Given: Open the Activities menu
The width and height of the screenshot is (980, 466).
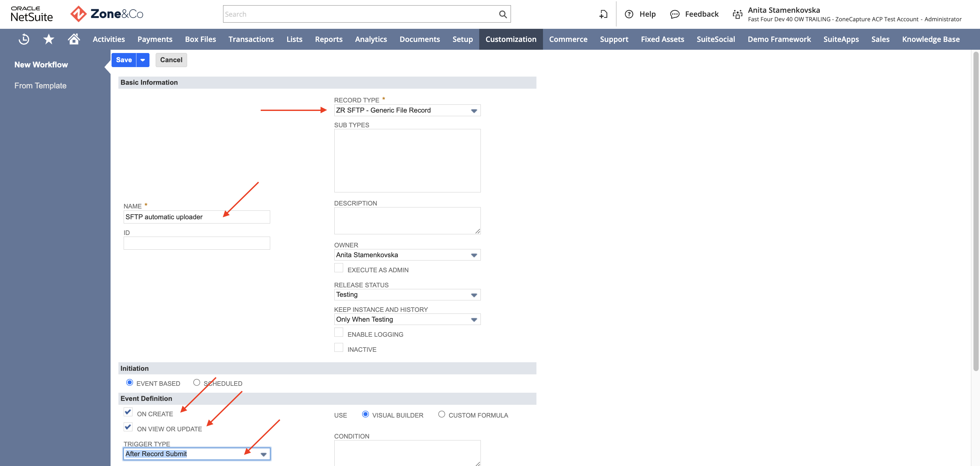Looking at the screenshot, I should pyautogui.click(x=109, y=39).
